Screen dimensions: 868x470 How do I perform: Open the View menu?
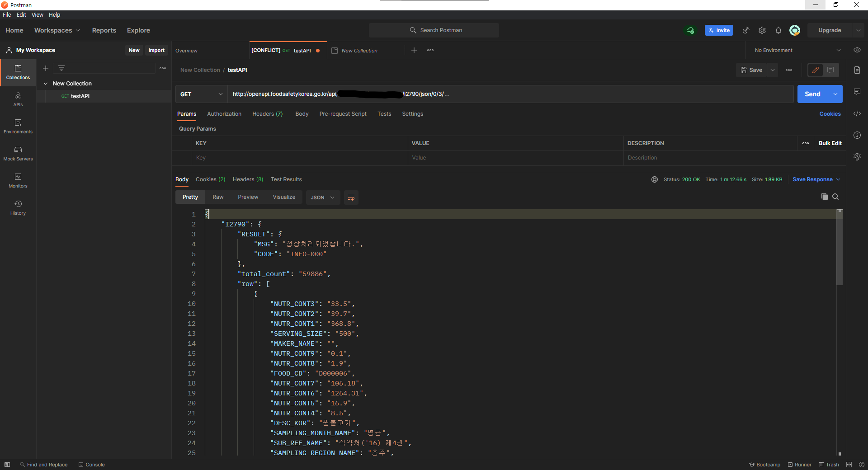tap(37, 15)
